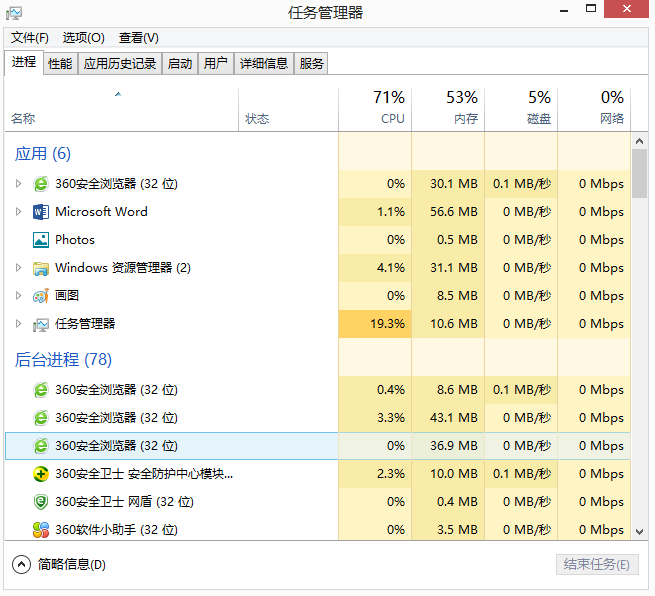This screenshot has width=655, height=596.
Task: Collapse to 简略信息 with the circle arrow icon
Action: click(21, 565)
